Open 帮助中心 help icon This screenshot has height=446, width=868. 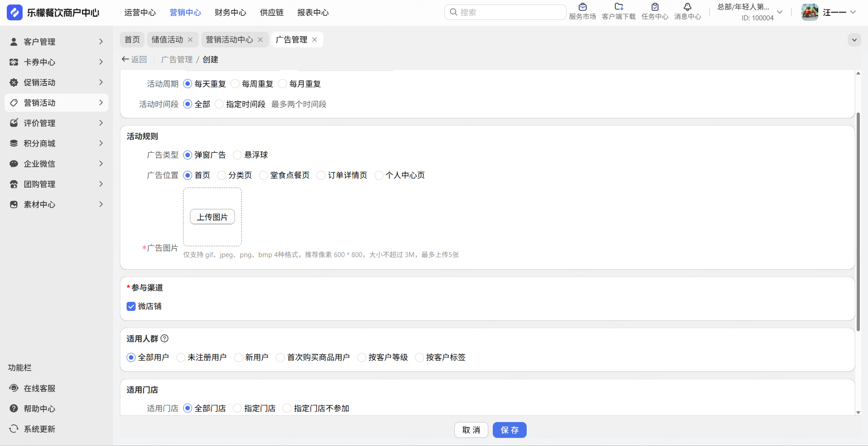click(x=14, y=408)
